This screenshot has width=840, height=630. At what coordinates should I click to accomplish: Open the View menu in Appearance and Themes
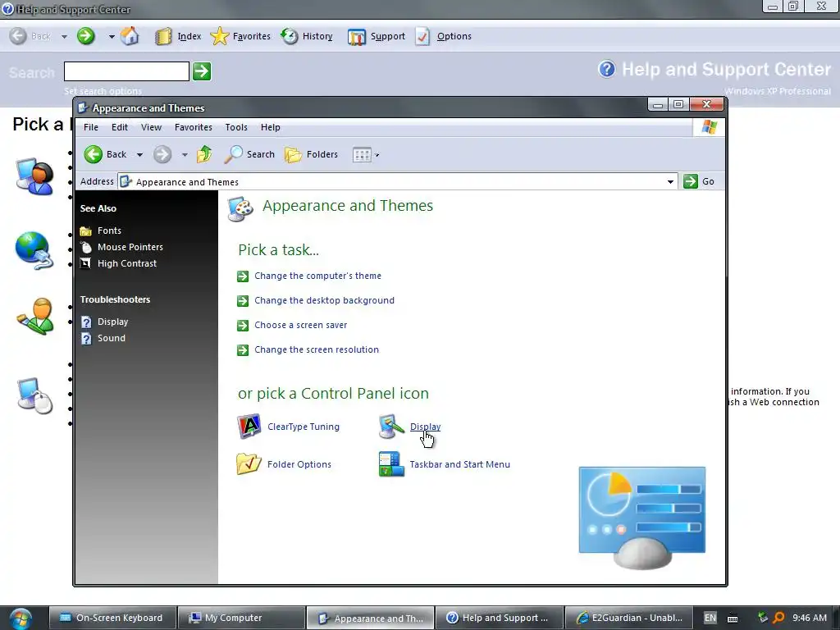(x=151, y=127)
